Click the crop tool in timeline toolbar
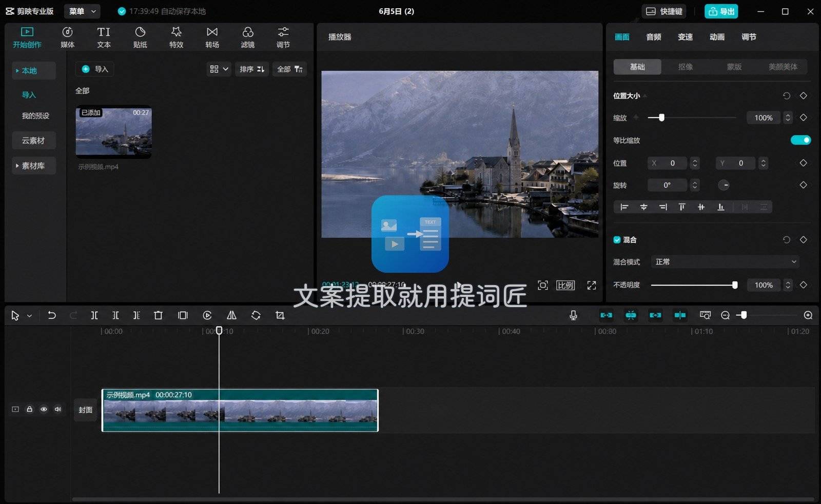This screenshot has height=504, width=821. pyautogui.click(x=280, y=315)
